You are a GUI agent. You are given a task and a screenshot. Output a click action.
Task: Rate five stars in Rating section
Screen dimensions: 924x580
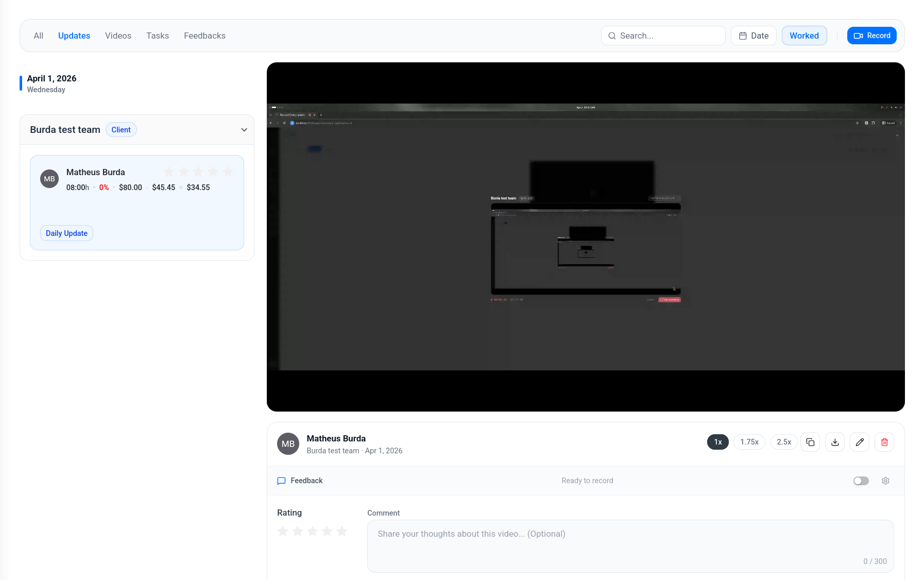(342, 531)
